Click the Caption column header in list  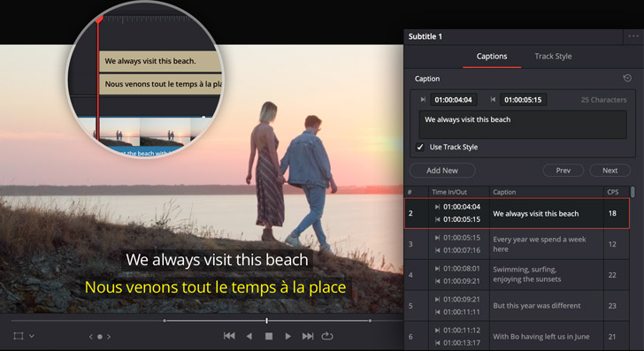click(x=504, y=192)
